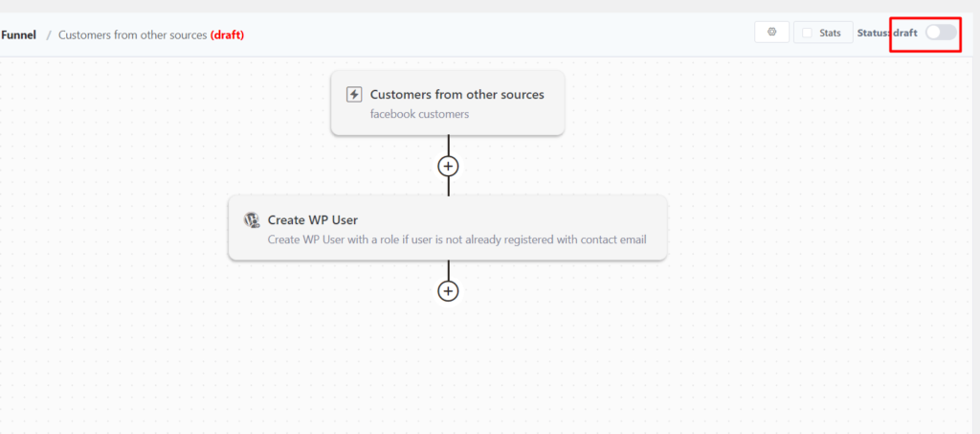Click the Stats label text
This screenshot has height=434, width=980.
tap(830, 33)
